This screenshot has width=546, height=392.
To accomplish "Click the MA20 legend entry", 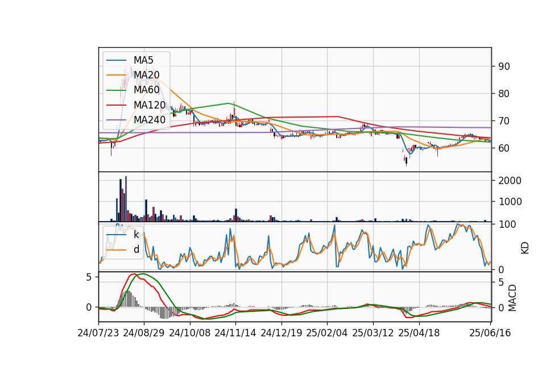I will (133, 75).
